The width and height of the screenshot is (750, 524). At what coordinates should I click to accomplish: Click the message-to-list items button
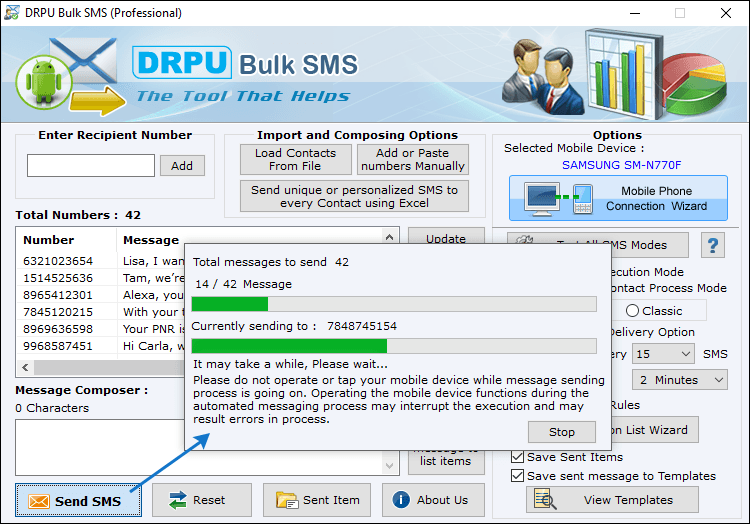[446, 461]
